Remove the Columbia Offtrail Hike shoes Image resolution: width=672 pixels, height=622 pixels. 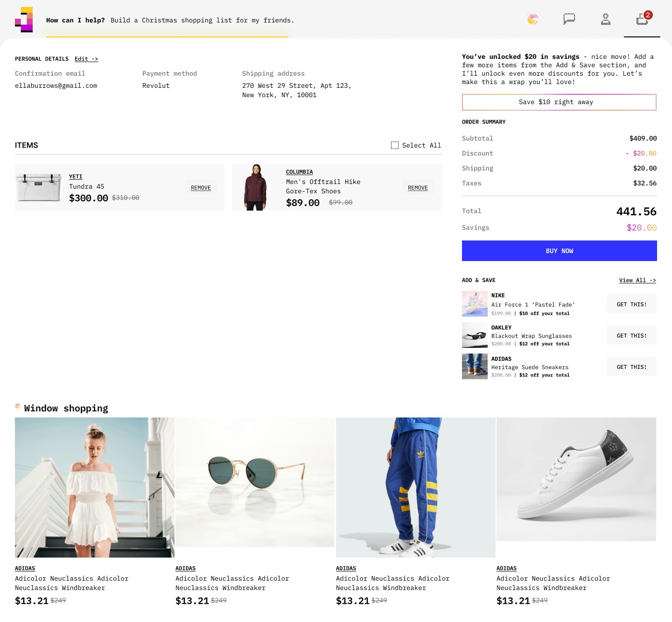(418, 188)
